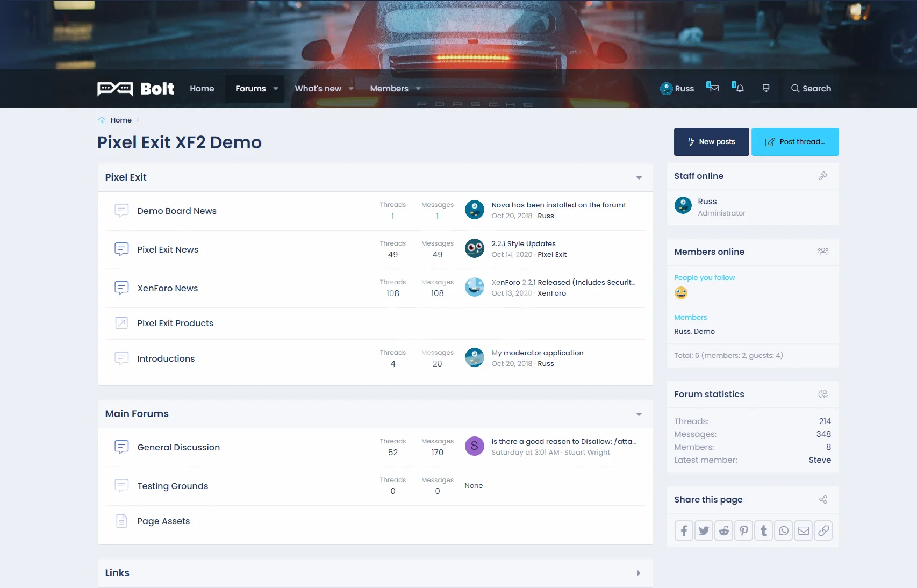Copy page link with the chain icon
This screenshot has width=917, height=588.
(823, 531)
